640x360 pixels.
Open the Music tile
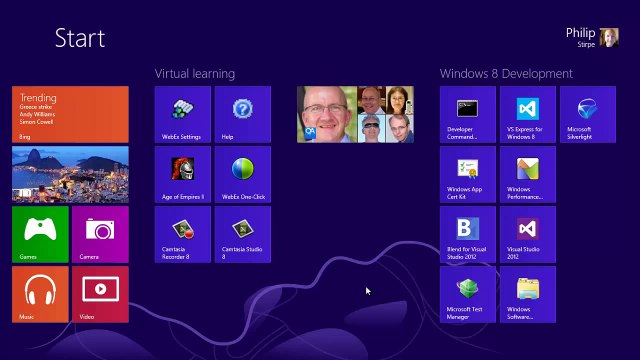(40, 294)
